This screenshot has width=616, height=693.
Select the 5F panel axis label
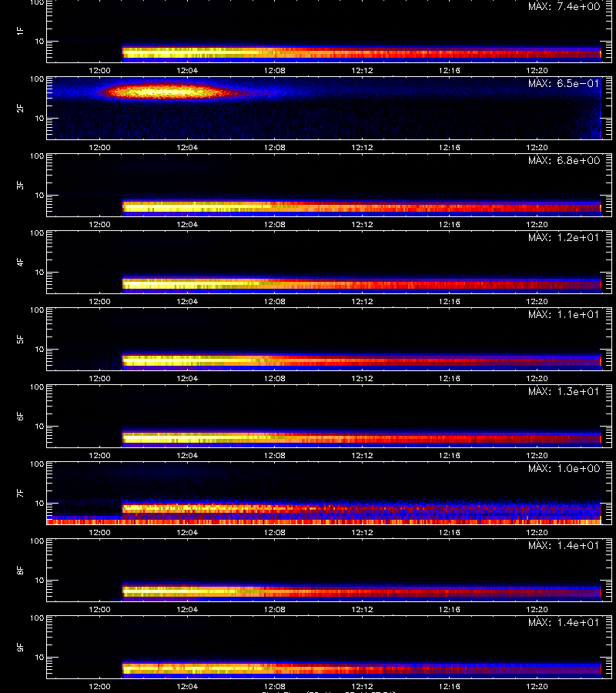click(20, 339)
